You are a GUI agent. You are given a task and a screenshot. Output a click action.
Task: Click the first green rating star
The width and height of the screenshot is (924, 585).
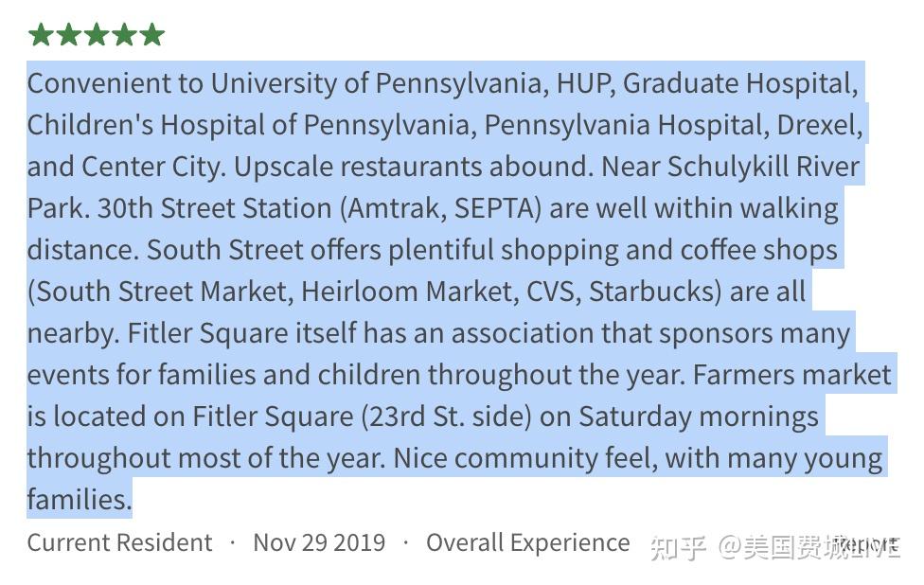pos(41,34)
